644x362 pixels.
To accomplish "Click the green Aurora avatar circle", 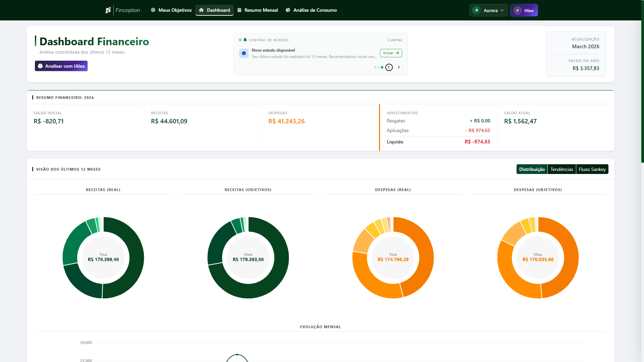I will [476, 10].
